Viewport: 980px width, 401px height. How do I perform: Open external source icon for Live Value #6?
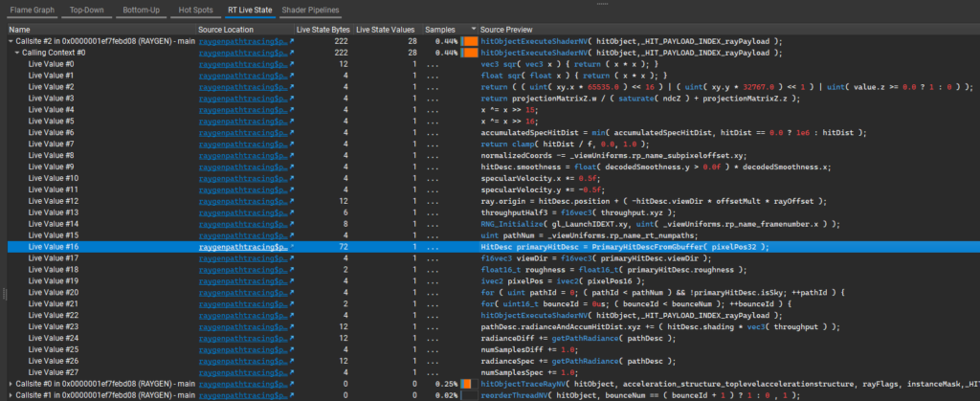pyautogui.click(x=291, y=132)
